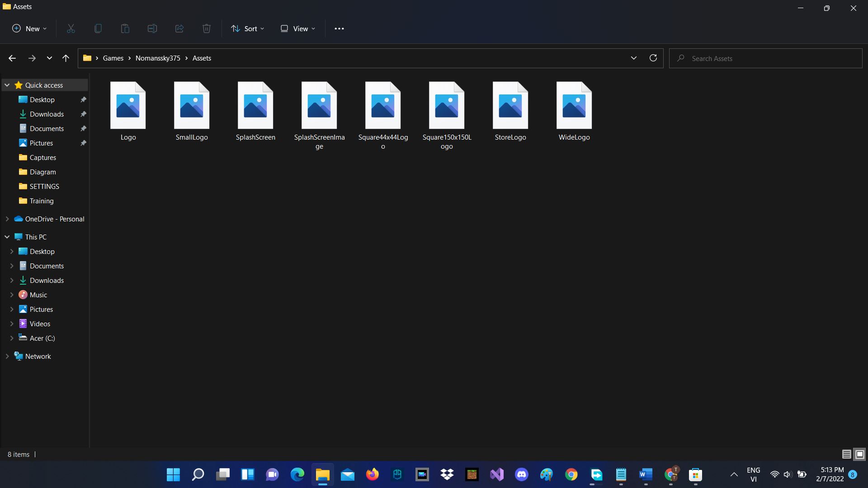
Task: Open the Sort menu
Action: [248, 28]
